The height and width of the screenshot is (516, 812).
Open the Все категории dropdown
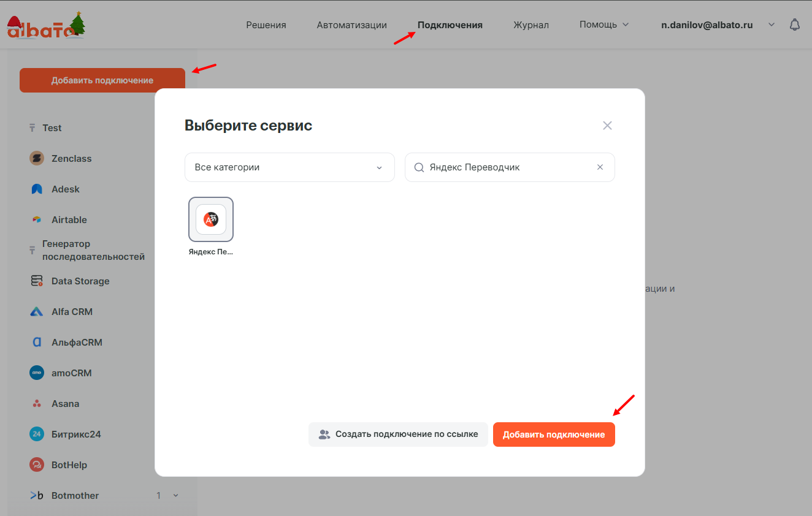click(289, 167)
